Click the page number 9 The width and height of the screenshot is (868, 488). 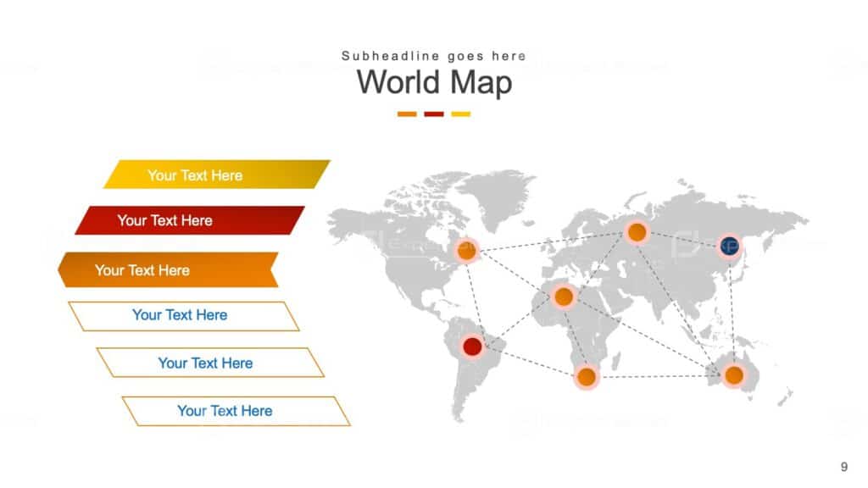[x=844, y=467]
